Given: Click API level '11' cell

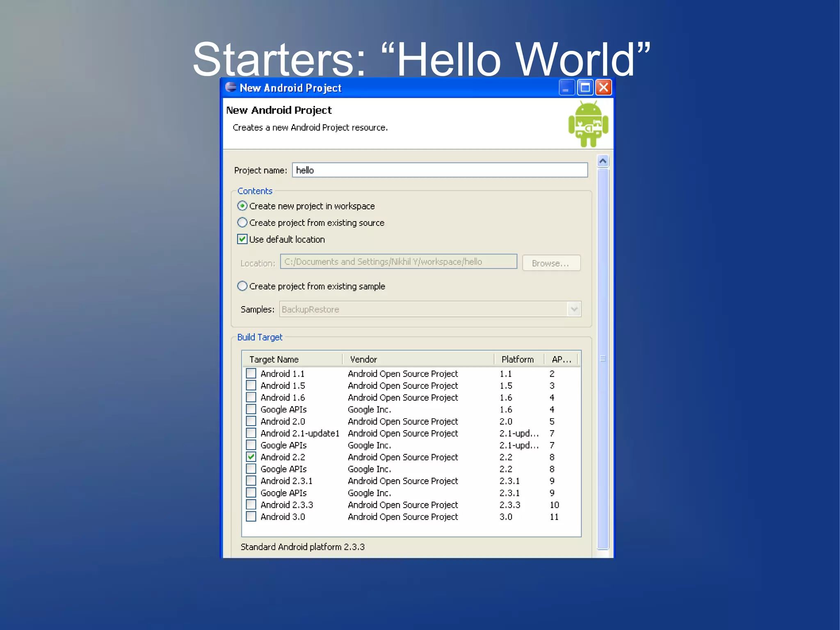Looking at the screenshot, I should pos(554,517).
